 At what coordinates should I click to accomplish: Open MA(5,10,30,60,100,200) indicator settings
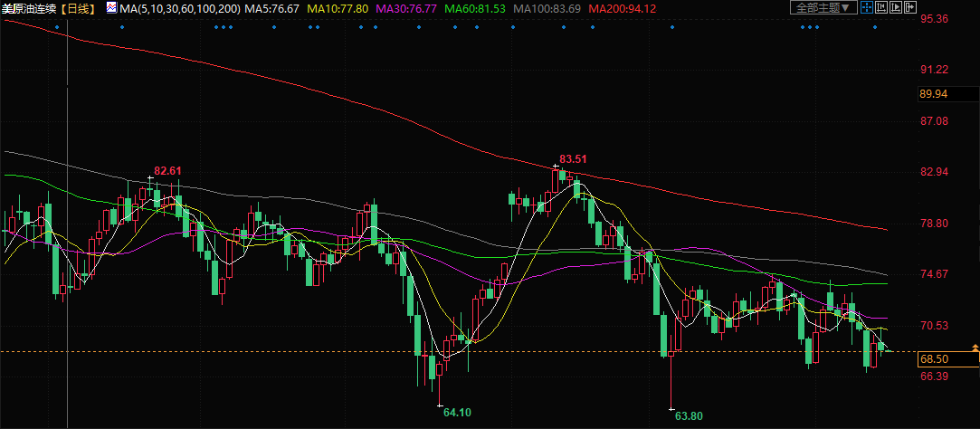pyautogui.click(x=179, y=8)
